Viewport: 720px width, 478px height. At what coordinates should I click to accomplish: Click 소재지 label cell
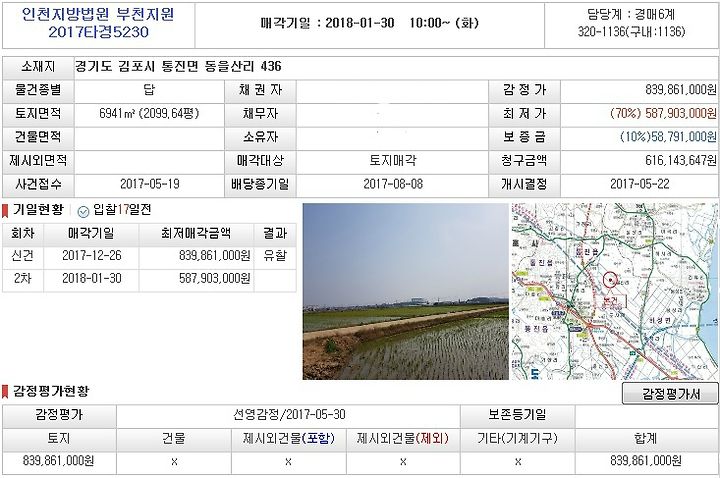pyautogui.click(x=38, y=67)
